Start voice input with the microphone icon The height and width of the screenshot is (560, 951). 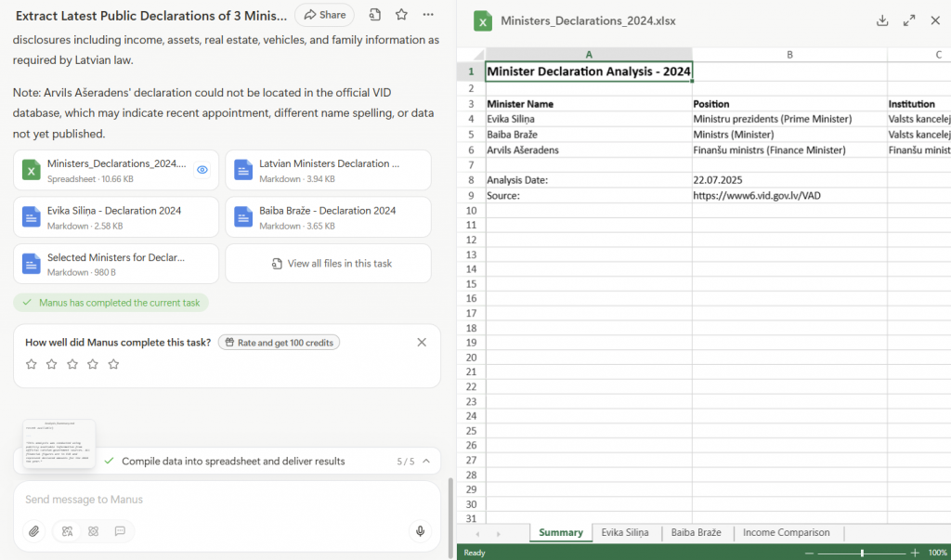(x=420, y=531)
